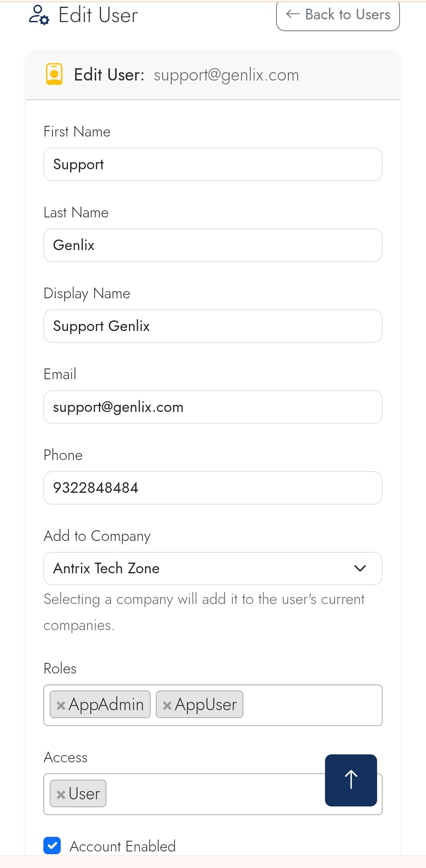
Task: Remove the AppAdmin role tag
Action: tap(61, 705)
